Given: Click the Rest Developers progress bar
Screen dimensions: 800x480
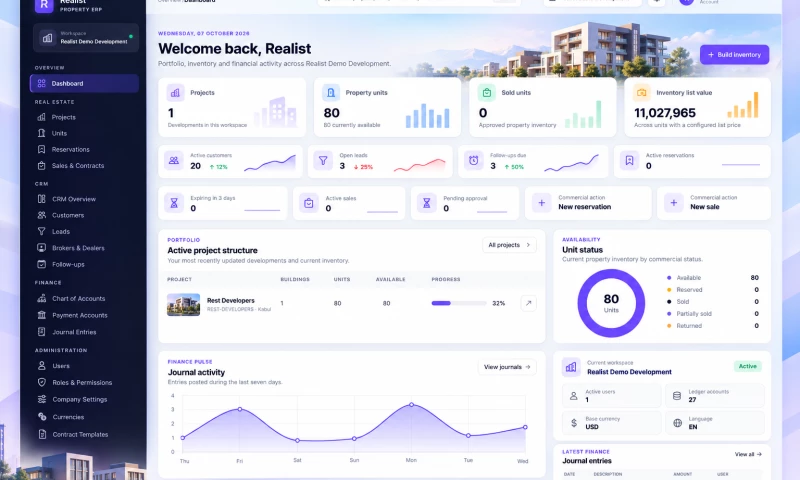Looking at the screenshot, I should tap(459, 303).
